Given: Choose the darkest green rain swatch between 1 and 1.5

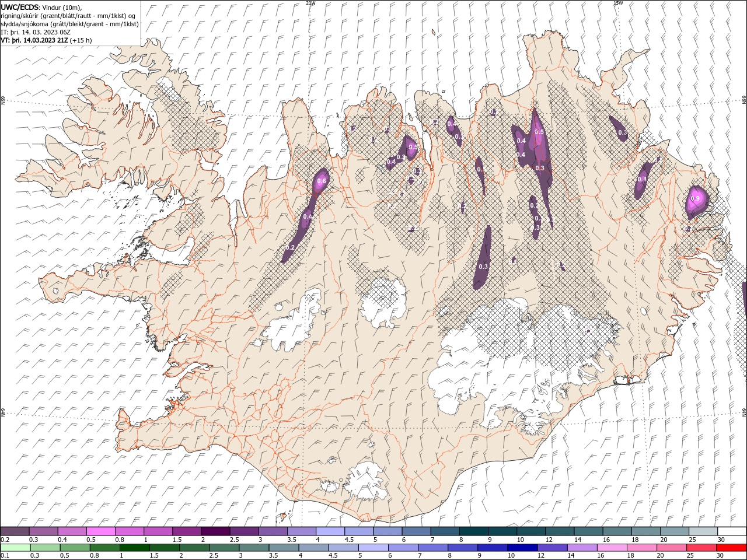Looking at the screenshot, I should point(134,548).
